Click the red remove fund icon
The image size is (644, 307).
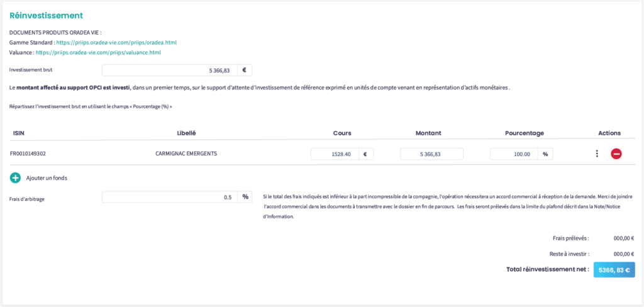click(x=616, y=153)
